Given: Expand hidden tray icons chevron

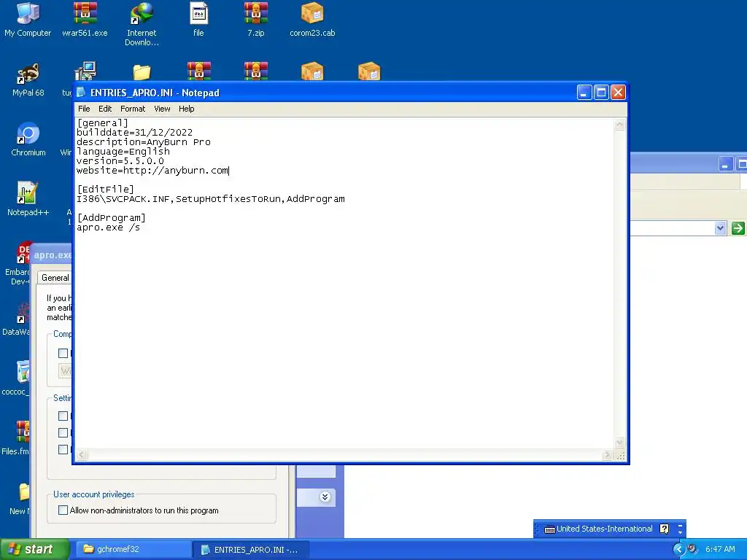Looking at the screenshot, I should tap(678, 550).
